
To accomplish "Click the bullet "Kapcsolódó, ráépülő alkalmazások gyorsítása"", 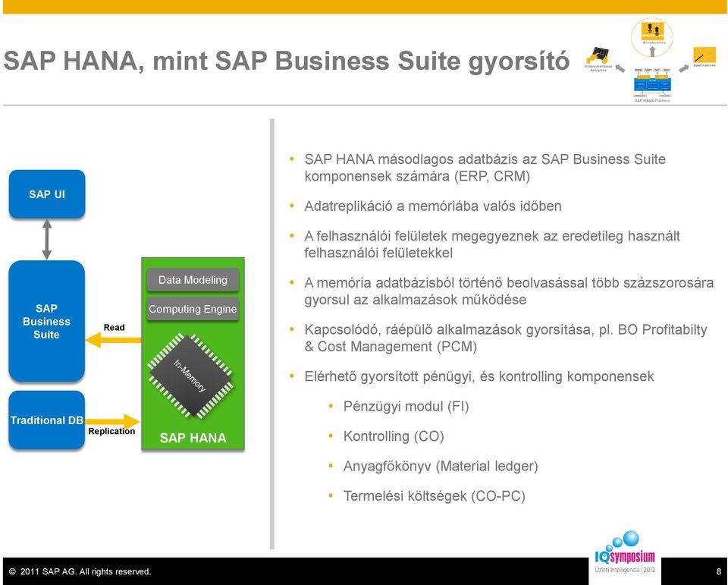I will point(506,338).
